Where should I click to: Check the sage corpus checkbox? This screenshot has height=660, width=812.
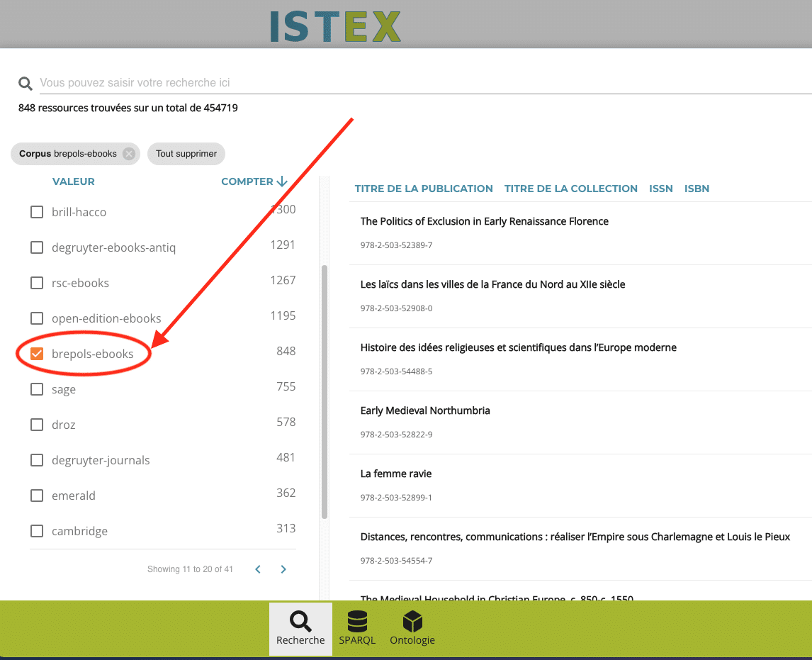(37, 389)
